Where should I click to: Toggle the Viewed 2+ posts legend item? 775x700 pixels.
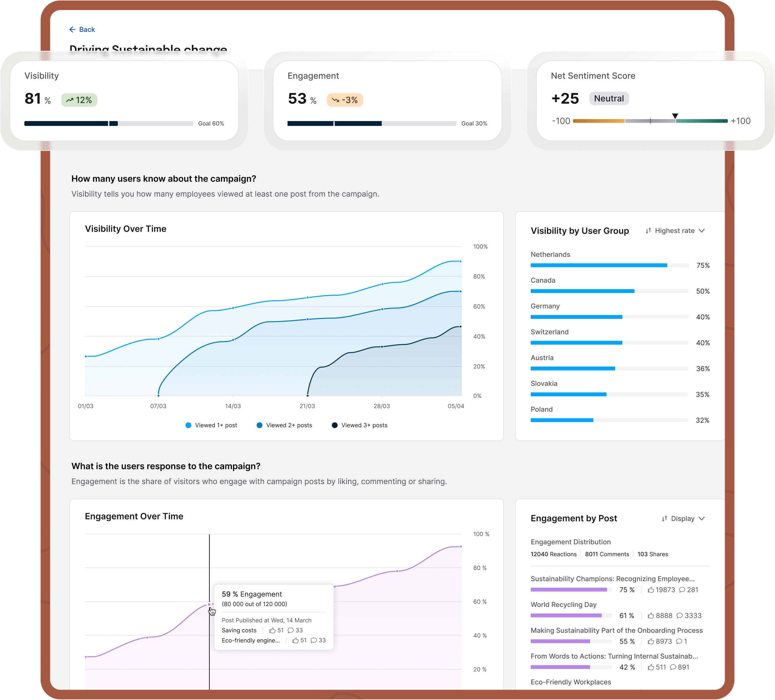point(284,425)
